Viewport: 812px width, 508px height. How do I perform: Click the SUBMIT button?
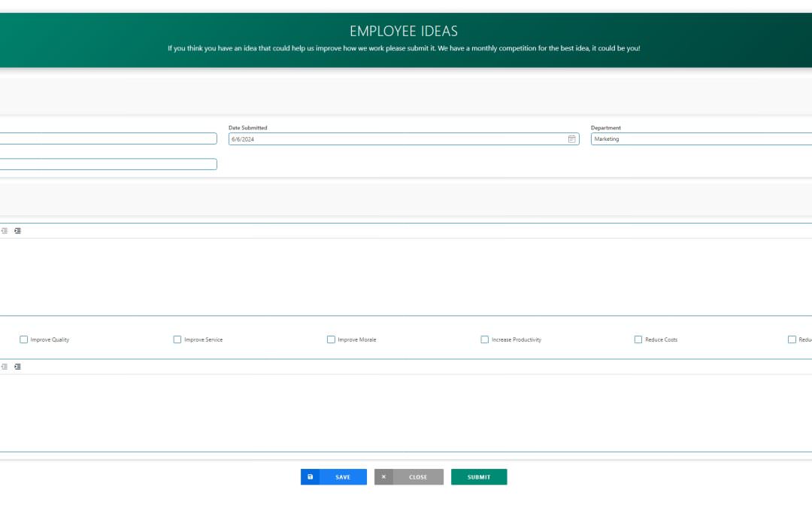pos(479,476)
